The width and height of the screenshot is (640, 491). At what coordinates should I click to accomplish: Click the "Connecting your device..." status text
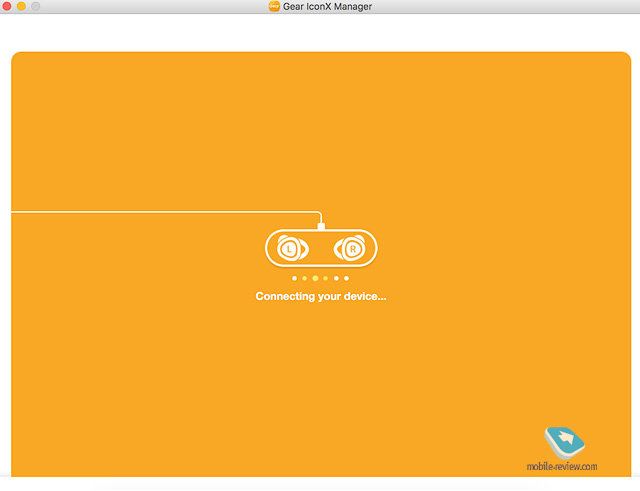point(321,296)
